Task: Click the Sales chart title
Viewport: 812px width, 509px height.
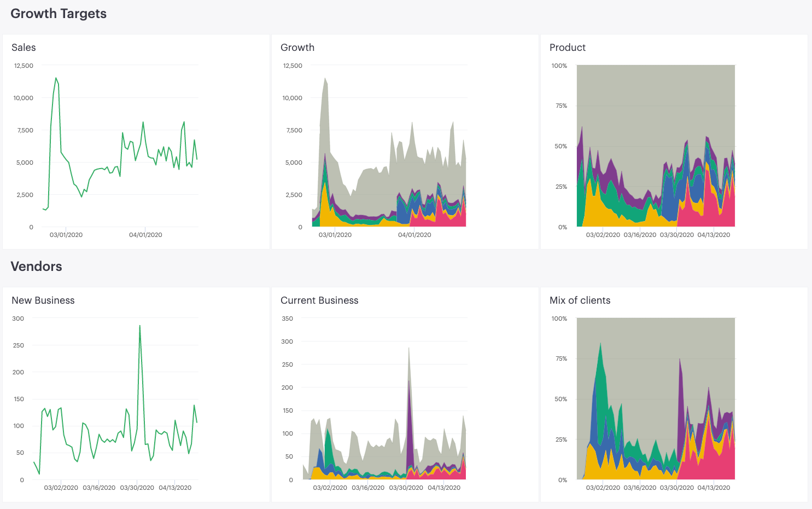Action: 24,48
